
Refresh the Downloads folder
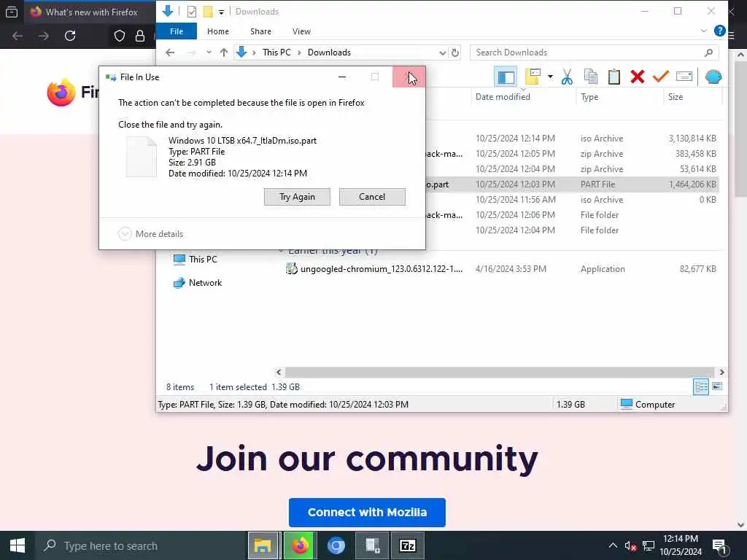pos(455,52)
